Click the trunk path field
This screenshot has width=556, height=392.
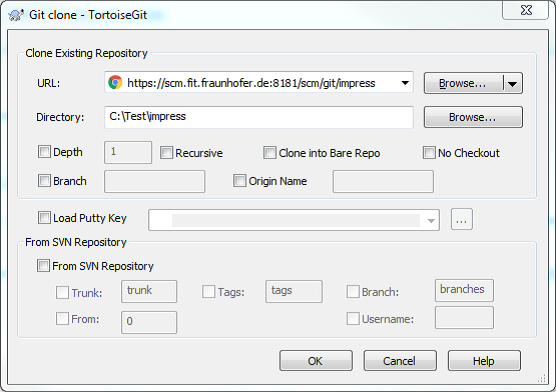click(x=149, y=292)
